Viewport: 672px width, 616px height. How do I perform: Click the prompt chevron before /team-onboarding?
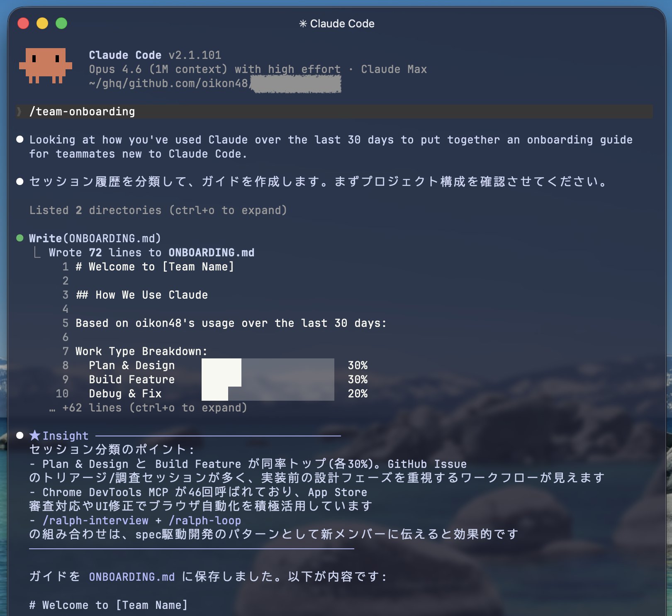(x=19, y=112)
